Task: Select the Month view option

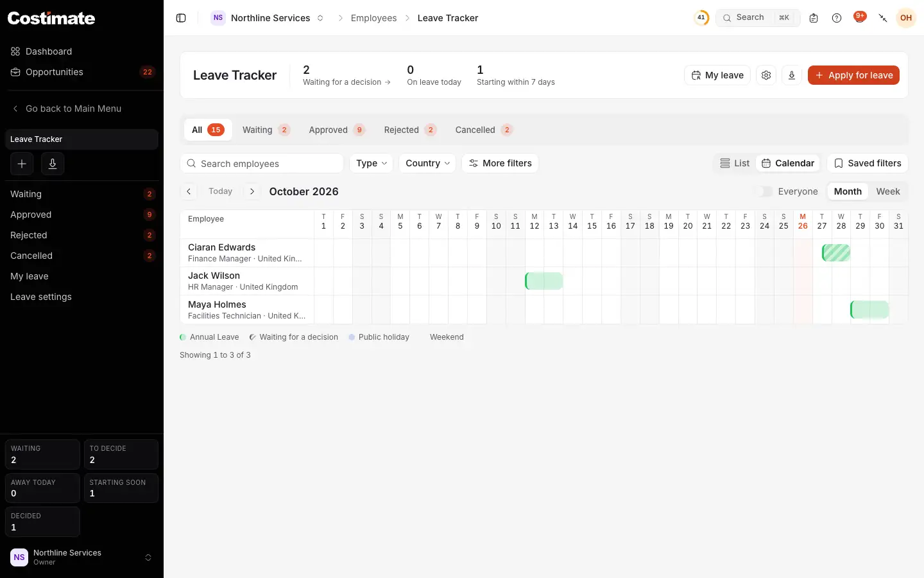Action: tap(848, 191)
